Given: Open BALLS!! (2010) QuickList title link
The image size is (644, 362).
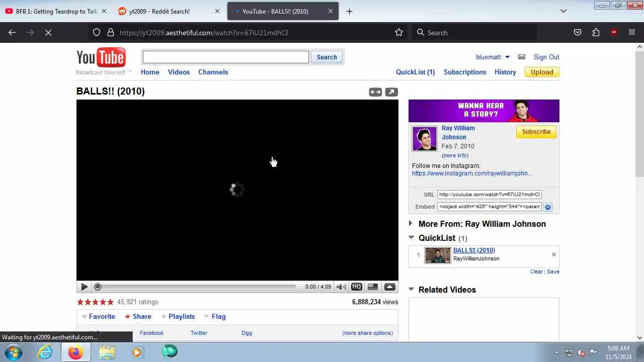Looking at the screenshot, I should (x=474, y=250).
